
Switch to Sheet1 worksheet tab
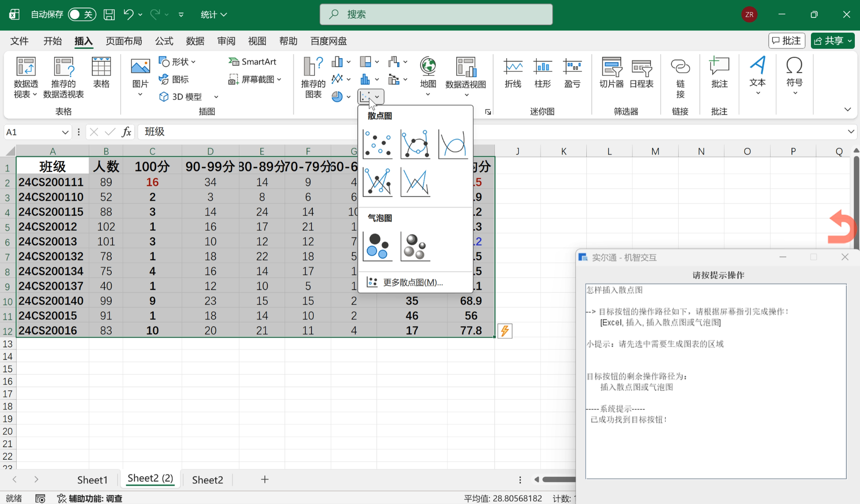point(92,480)
